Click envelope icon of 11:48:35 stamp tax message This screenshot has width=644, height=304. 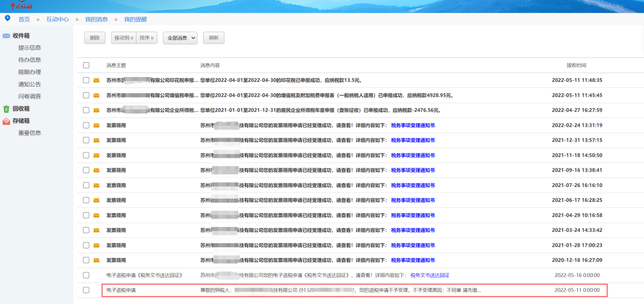[x=96, y=80]
